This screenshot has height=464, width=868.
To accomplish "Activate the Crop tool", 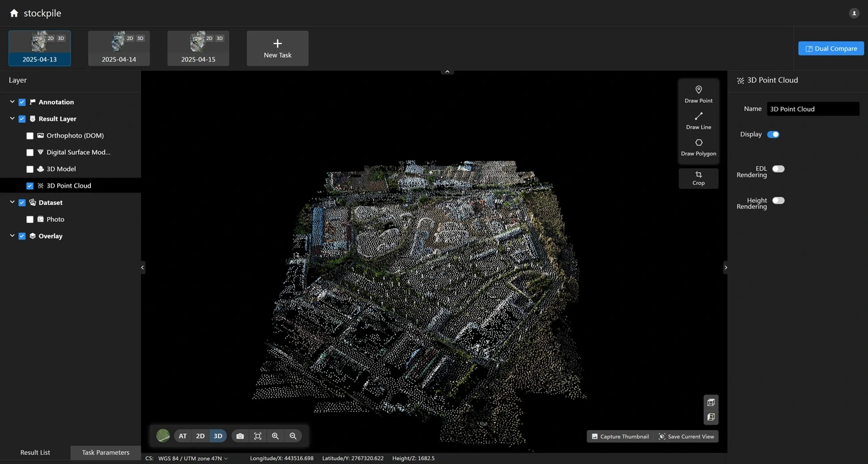I will tap(698, 178).
